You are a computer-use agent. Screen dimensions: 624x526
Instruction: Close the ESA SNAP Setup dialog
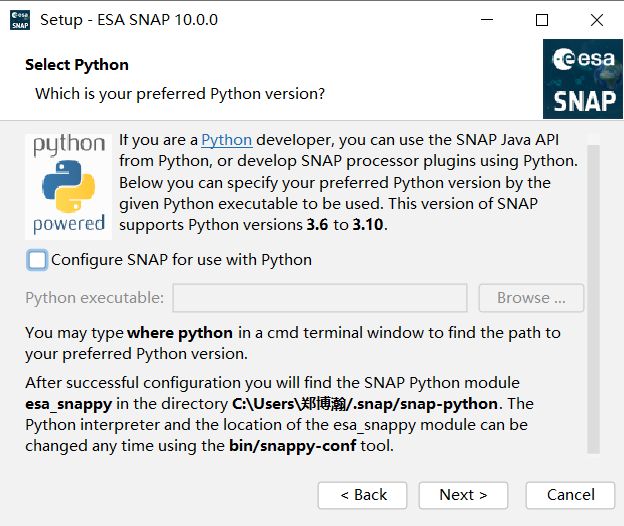click(x=597, y=20)
